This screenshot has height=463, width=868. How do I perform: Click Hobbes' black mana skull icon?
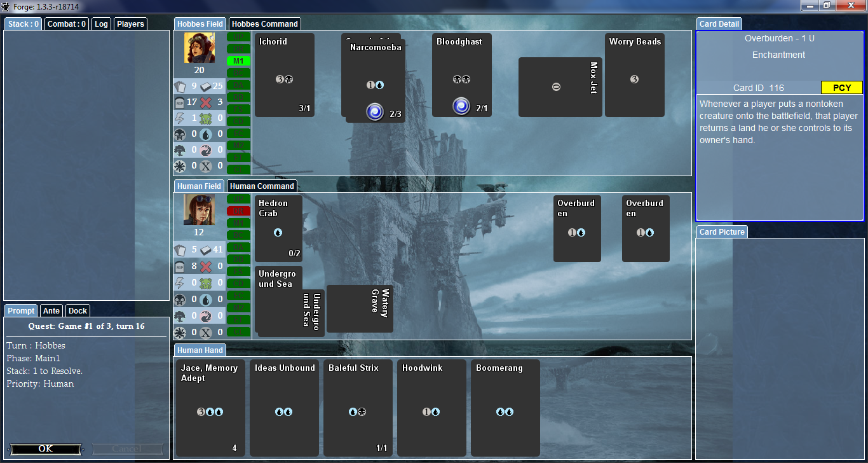[180, 134]
